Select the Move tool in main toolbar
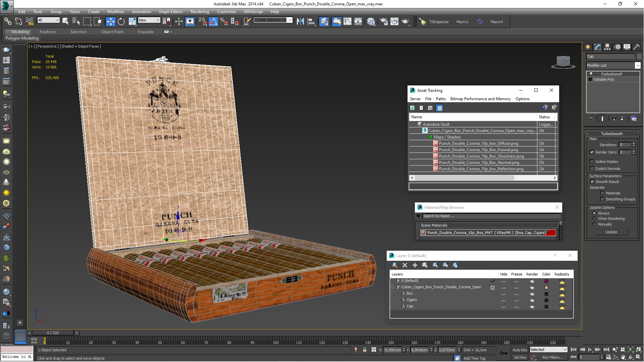The image size is (644, 362). 110,22
